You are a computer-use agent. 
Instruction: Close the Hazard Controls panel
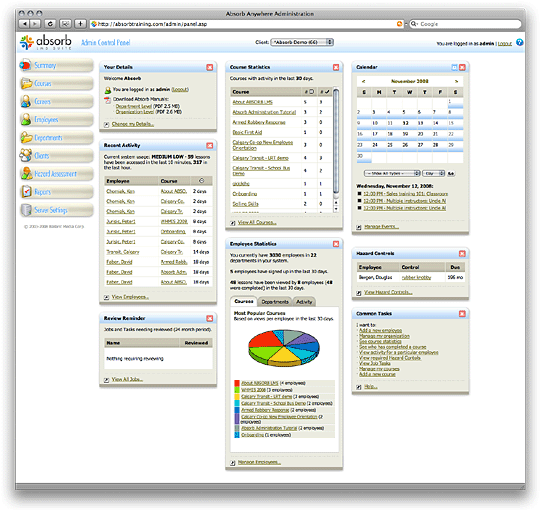[462, 253]
